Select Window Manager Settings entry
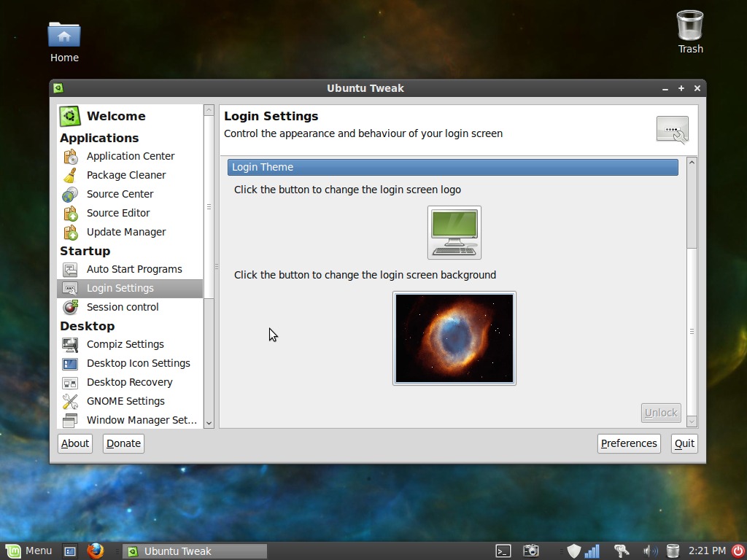 pos(130,421)
